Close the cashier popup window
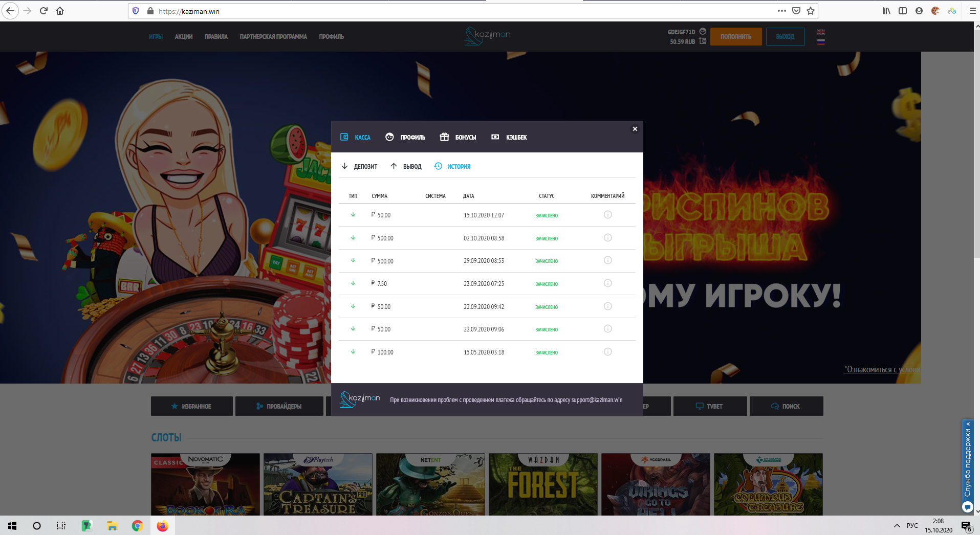This screenshot has height=535, width=980. coord(635,129)
